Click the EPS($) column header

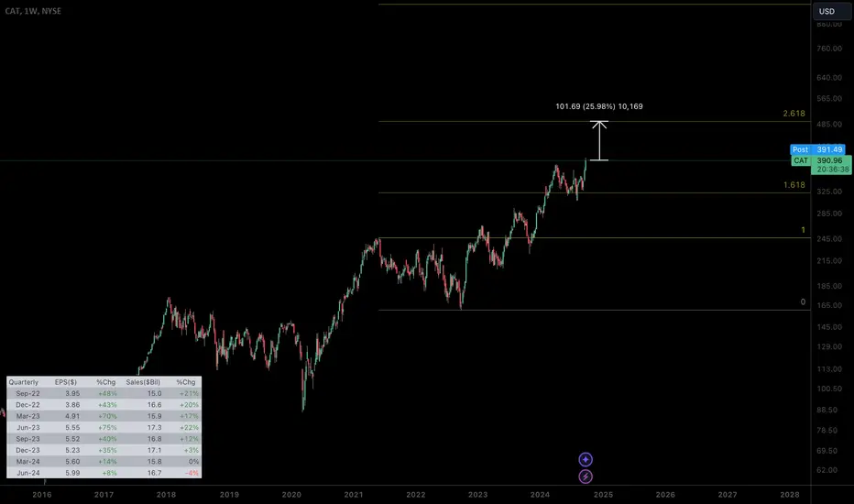tap(66, 382)
